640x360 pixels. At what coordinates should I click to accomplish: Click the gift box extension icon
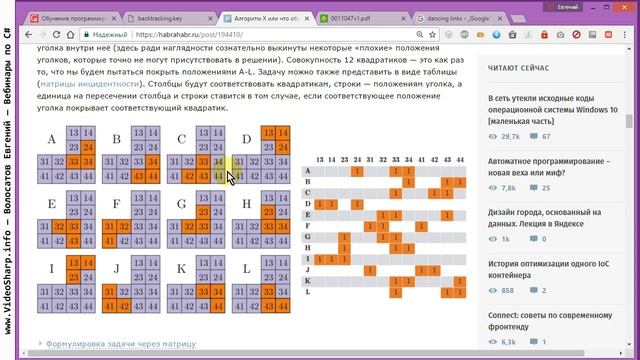(512, 35)
